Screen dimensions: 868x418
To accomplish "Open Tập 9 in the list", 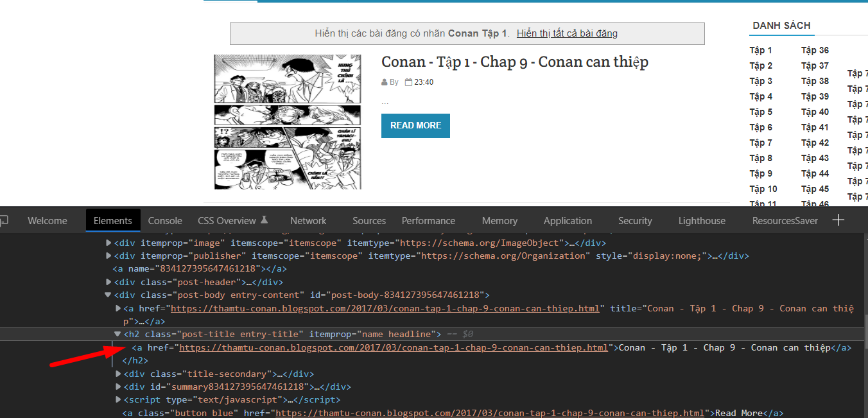I will coord(761,173).
